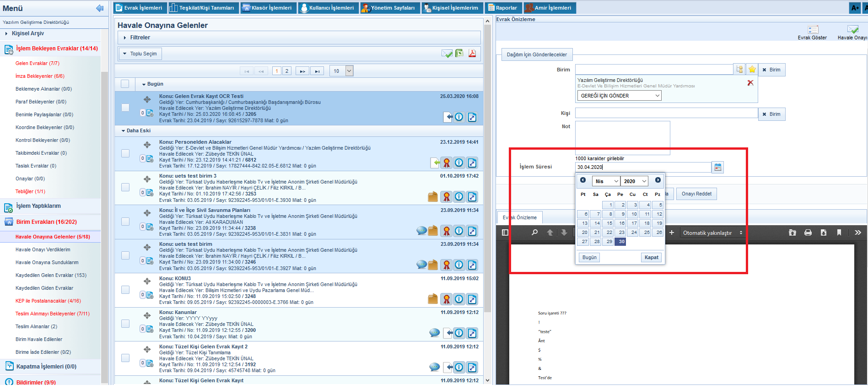Click the Bugün button in calendar

coord(589,257)
